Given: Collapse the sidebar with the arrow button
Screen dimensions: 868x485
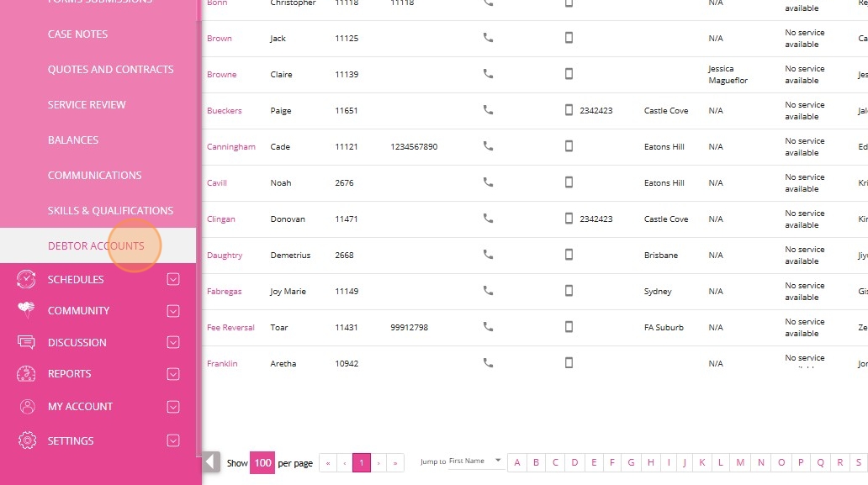Looking at the screenshot, I should coord(210,461).
